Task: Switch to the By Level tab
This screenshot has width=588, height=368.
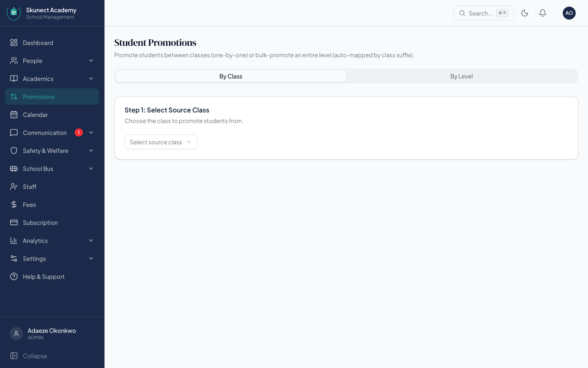Action: tap(461, 76)
